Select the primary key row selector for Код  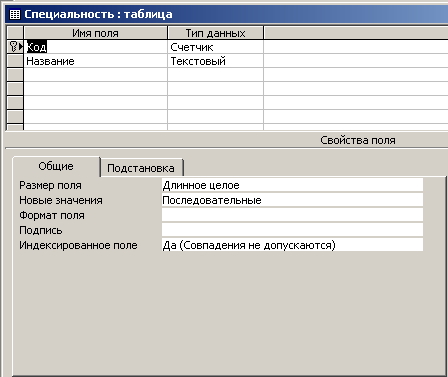15,47
